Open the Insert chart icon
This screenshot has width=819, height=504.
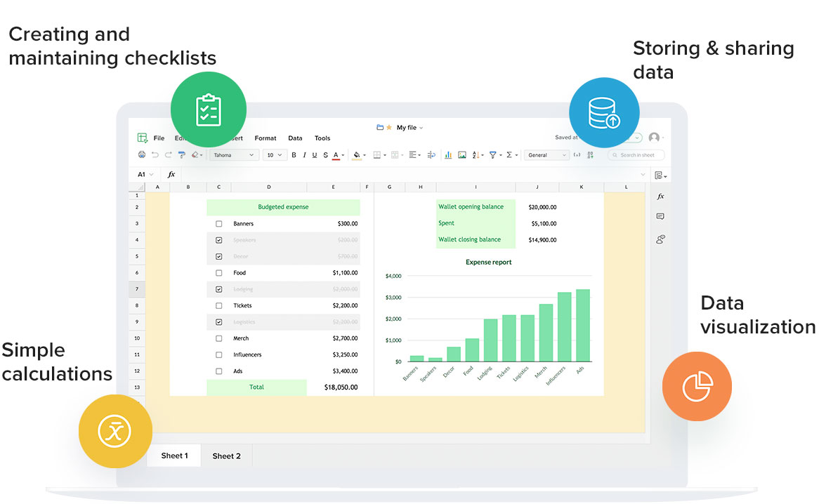click(x=447, y=154)
